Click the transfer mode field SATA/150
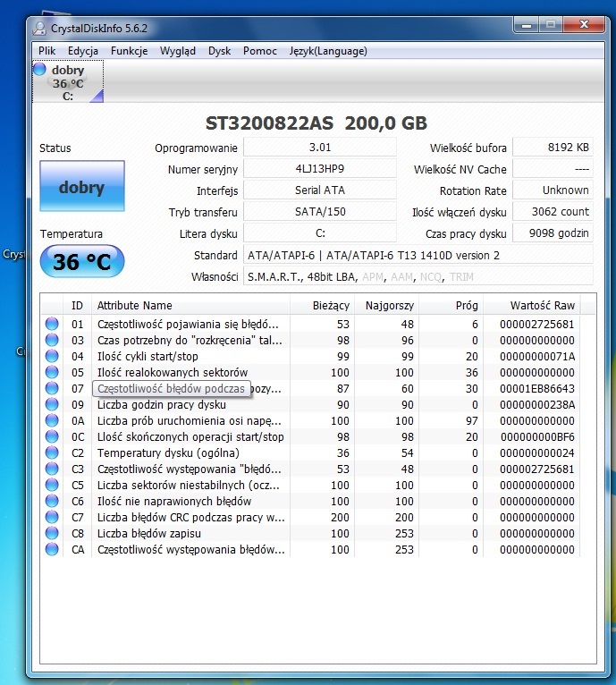 click(x=320, y=211)
